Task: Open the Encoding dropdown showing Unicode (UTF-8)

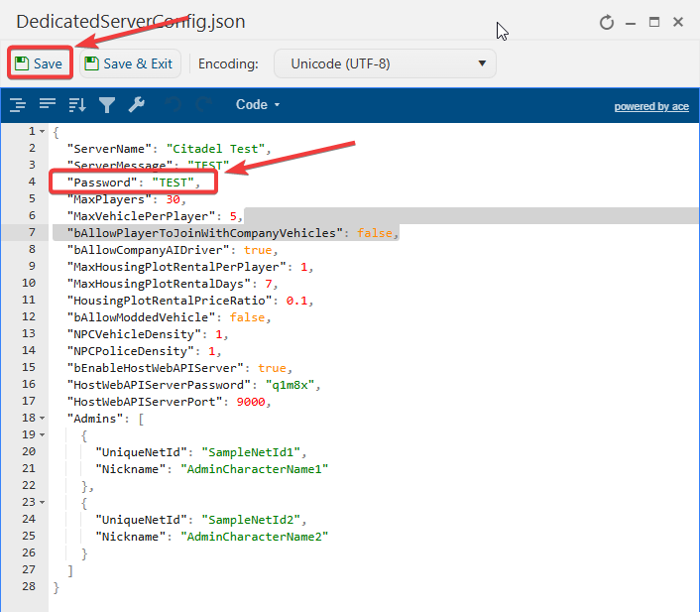Action: [x=385, y=63]
